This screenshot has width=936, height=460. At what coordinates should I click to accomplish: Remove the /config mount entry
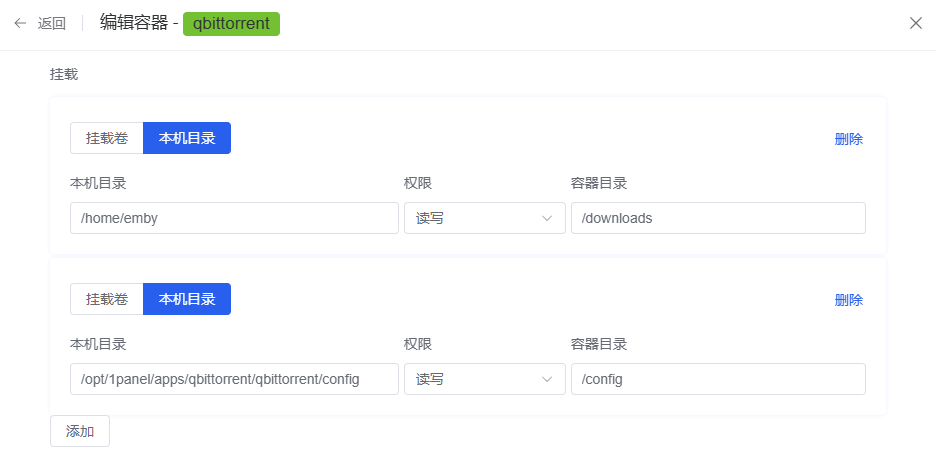pyautogui.click(x=848, y=300)
